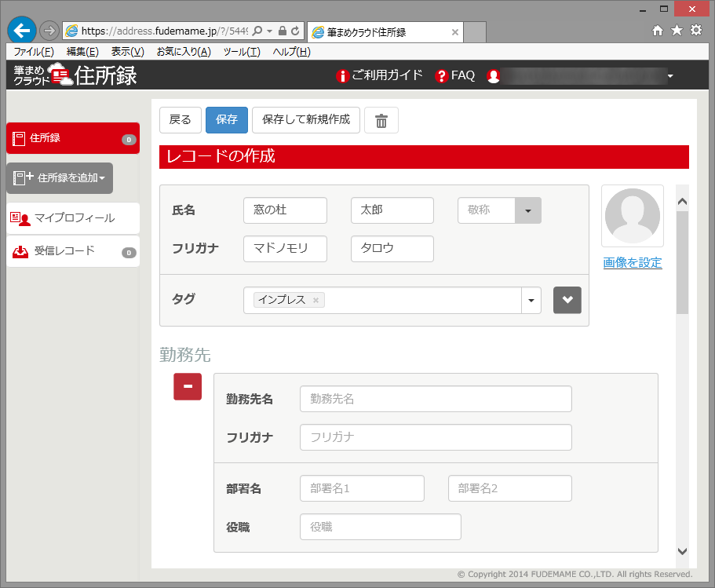
Task: Open the タグ selection dropdown arrow
Action: [x=531, y=300]
